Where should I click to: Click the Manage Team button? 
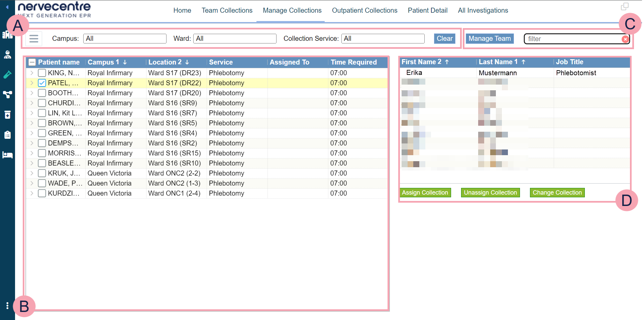[x=489, y=39]
